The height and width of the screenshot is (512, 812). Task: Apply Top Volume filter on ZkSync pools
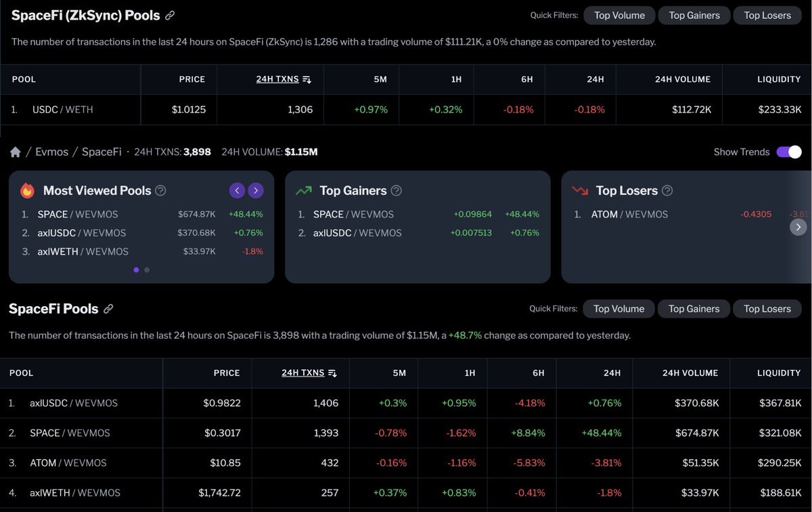coord(619,15)
